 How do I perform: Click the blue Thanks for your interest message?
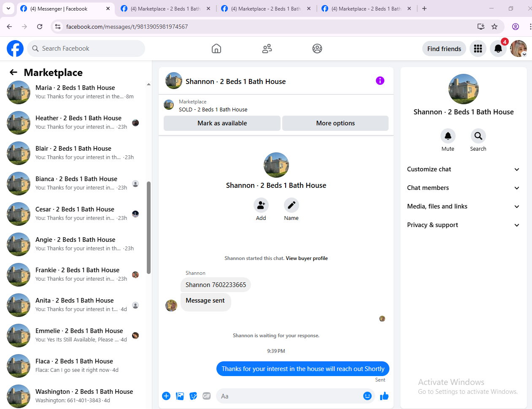tap(303, 369)
